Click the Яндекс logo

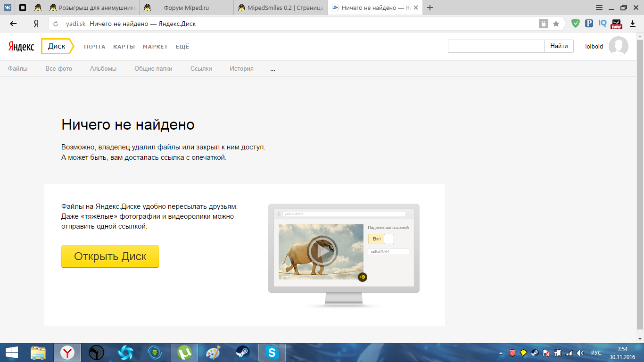pyautogui.click(x=21, y=46)
